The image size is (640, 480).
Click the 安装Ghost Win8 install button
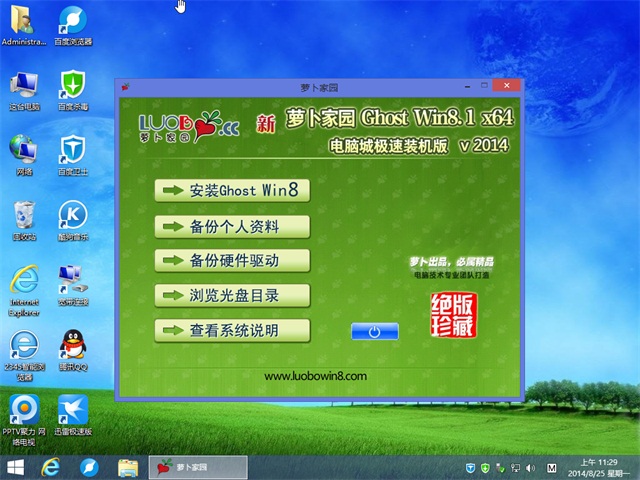(232, 190)
